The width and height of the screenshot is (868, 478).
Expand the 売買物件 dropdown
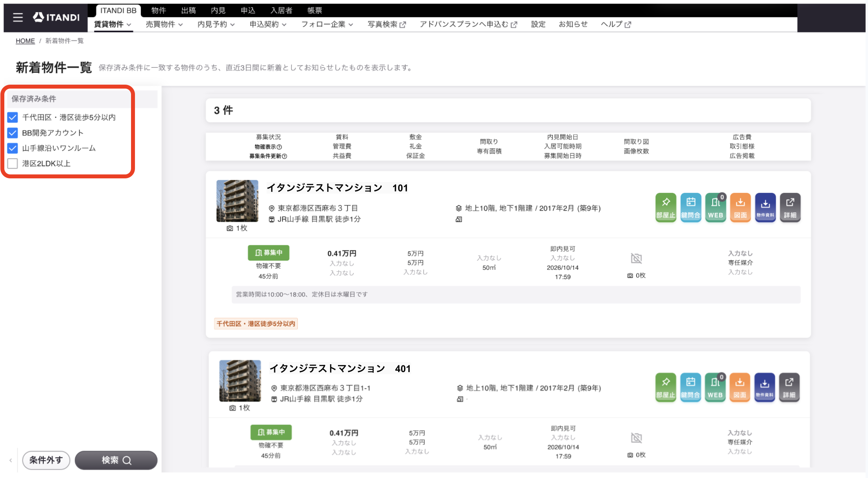point(164,24)
